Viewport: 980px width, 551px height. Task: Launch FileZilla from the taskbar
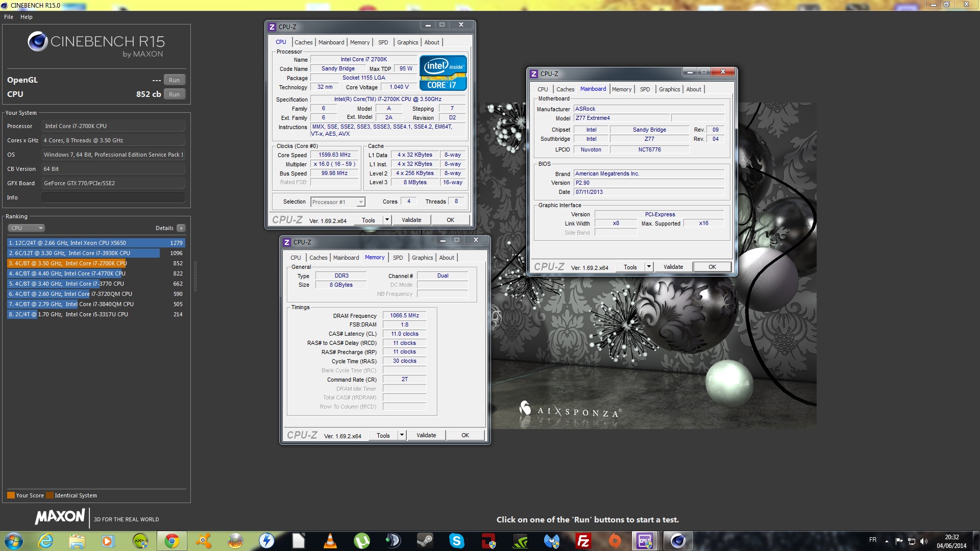[x=583, y=541]
